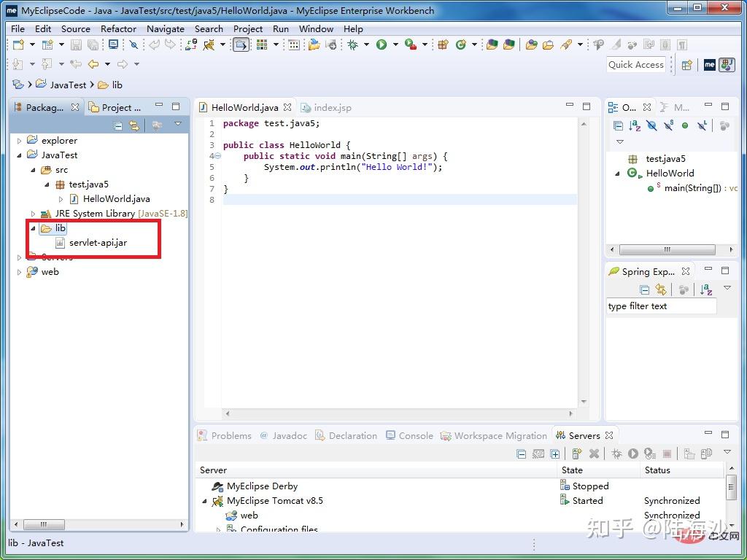Click the Search flashlight toolbar icon
Screen dimensions: 747x560
[565, 44]
